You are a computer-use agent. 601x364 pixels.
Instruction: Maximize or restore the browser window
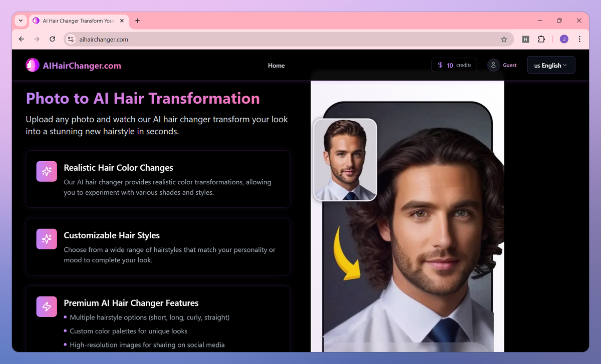click(559, 21)
